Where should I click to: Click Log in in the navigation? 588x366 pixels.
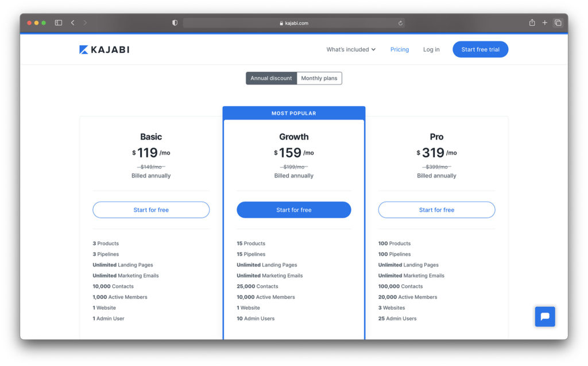coord(431,49)
